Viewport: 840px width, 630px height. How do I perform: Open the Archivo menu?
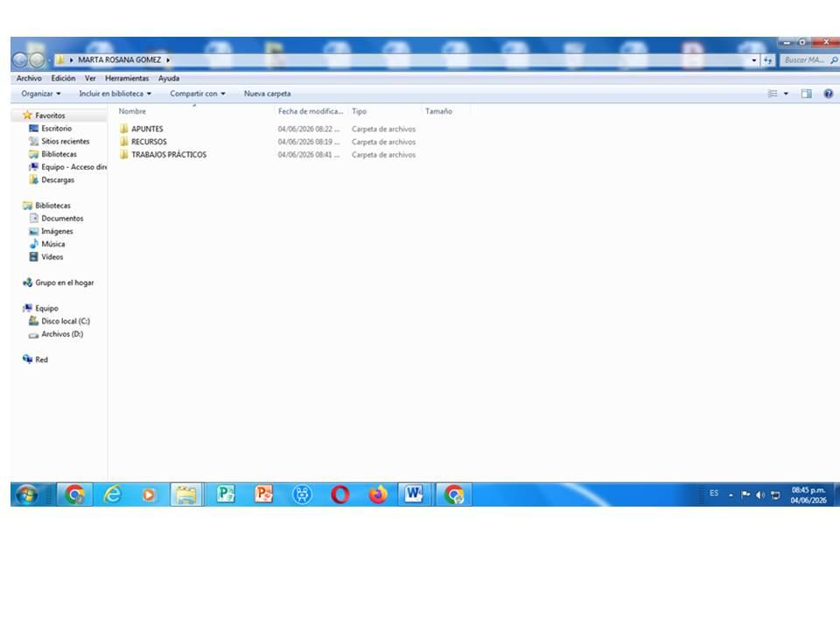[x=29, y=78]
